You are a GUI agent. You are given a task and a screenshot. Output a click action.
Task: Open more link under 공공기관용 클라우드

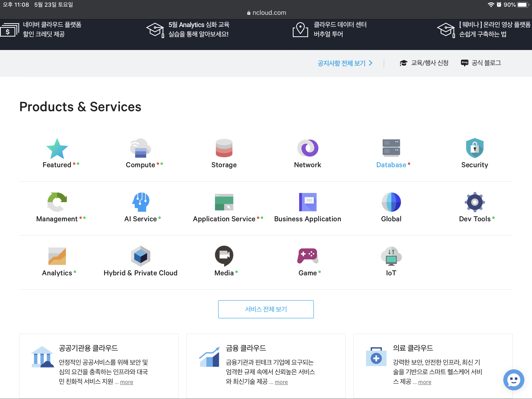click(x=127, y=382)
